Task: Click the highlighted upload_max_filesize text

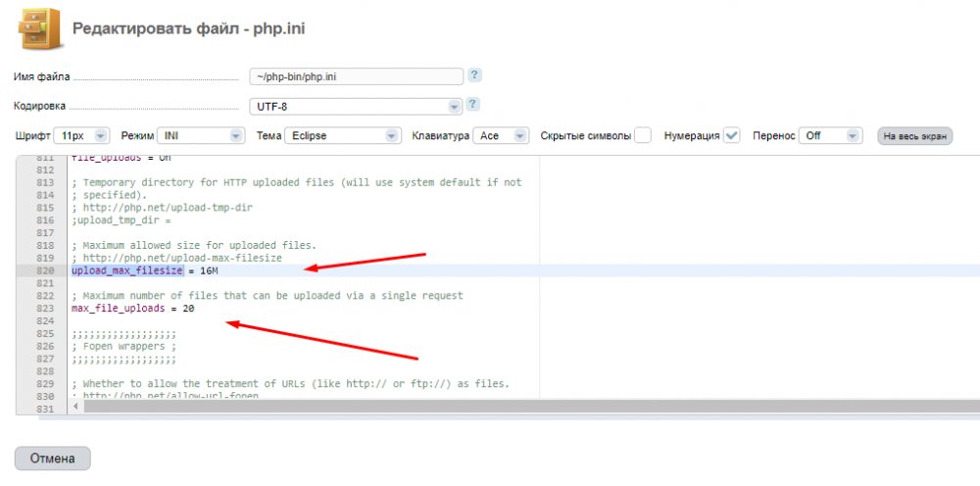Action: 126,270
